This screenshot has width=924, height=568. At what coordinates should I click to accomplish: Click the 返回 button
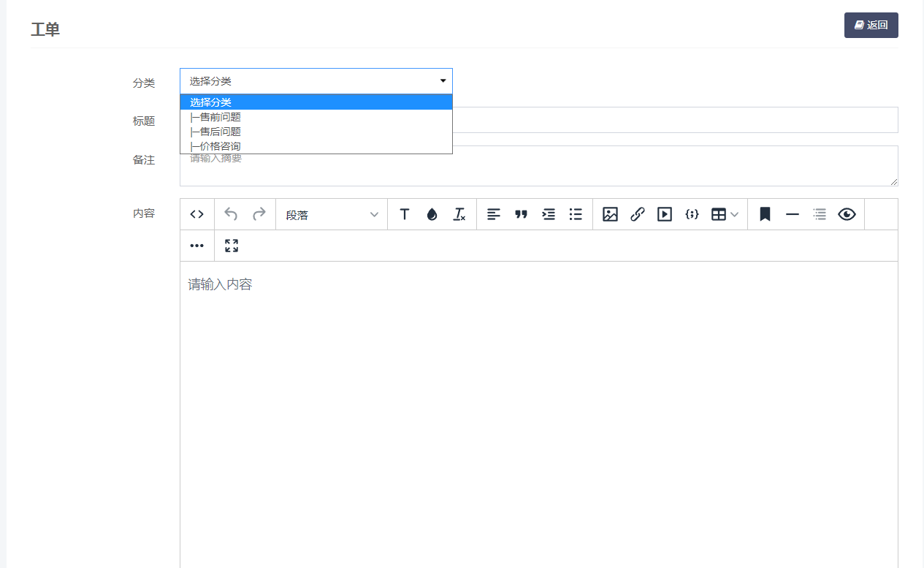coord(871,25)
